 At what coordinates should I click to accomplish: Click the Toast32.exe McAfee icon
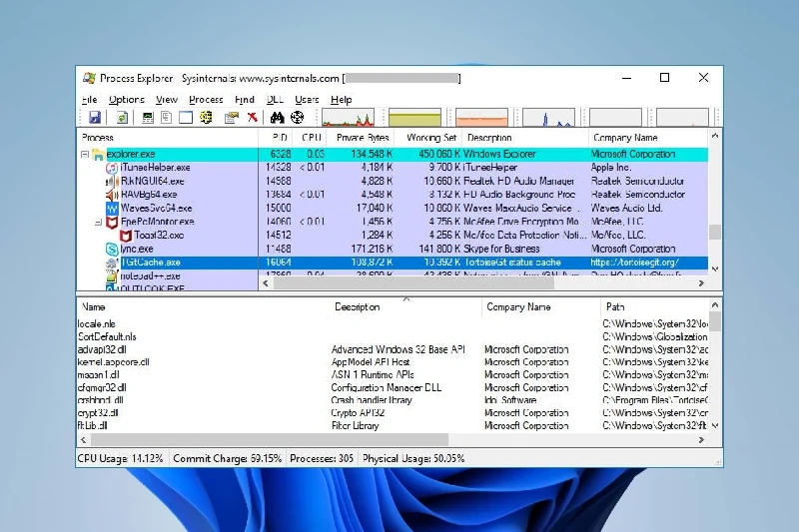pyautogui.click(x=126, y=236)
